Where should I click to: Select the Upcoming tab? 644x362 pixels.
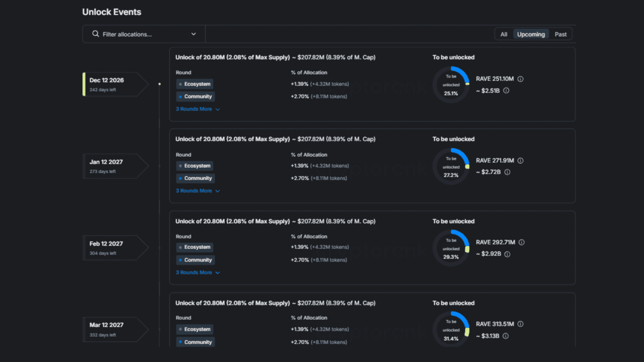click(x=531, y=34)
